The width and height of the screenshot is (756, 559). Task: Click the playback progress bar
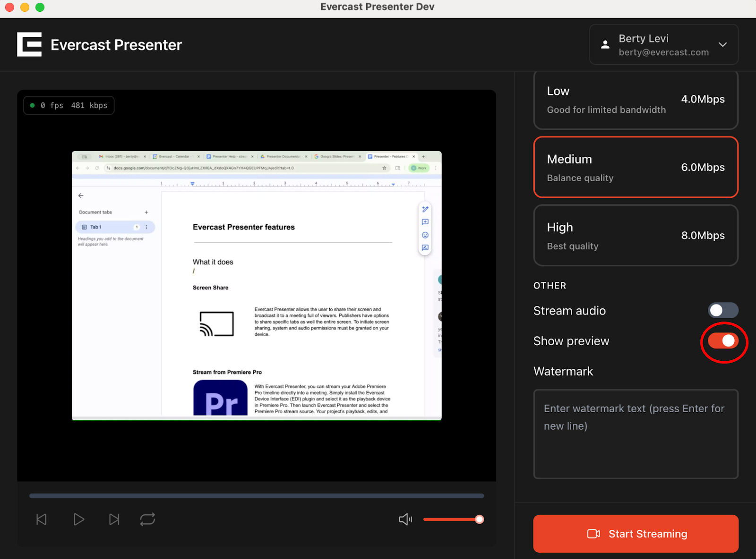(x=257, y=496)
